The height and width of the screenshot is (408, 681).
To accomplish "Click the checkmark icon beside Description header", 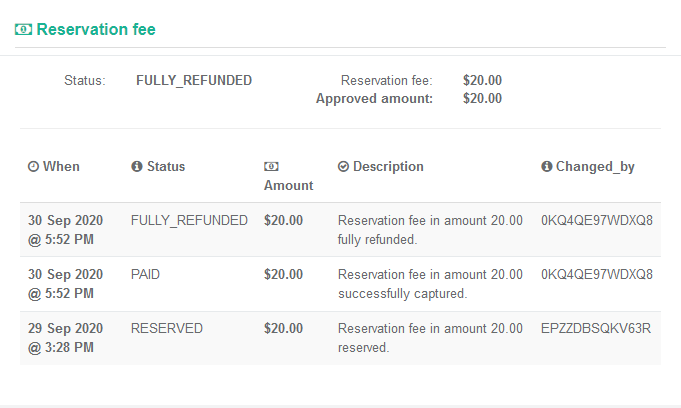I will click(x=343, y=166).
